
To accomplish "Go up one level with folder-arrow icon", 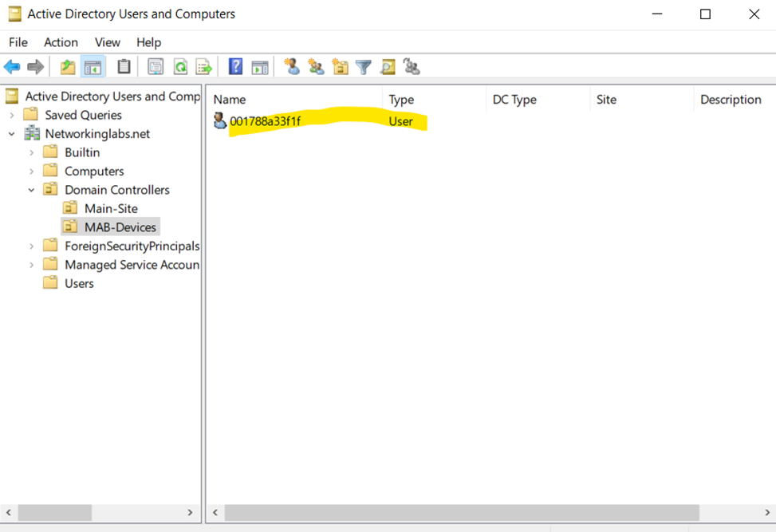I will 68,67.
